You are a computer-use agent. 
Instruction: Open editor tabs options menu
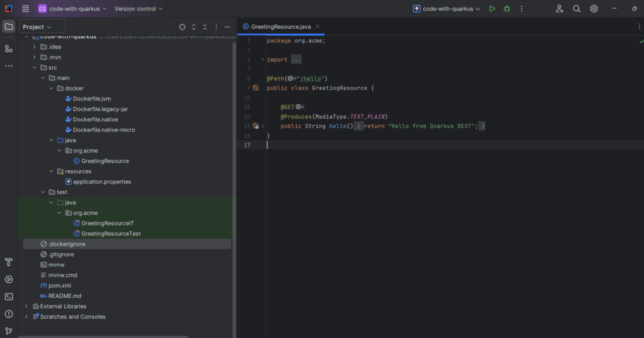click(x=639, y=26)
